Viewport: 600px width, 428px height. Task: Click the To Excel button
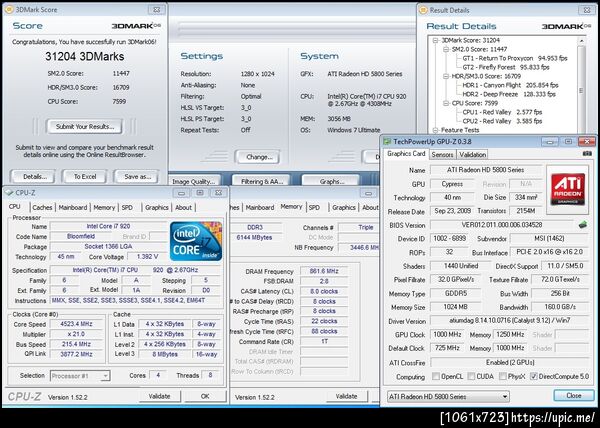point(85,176)
